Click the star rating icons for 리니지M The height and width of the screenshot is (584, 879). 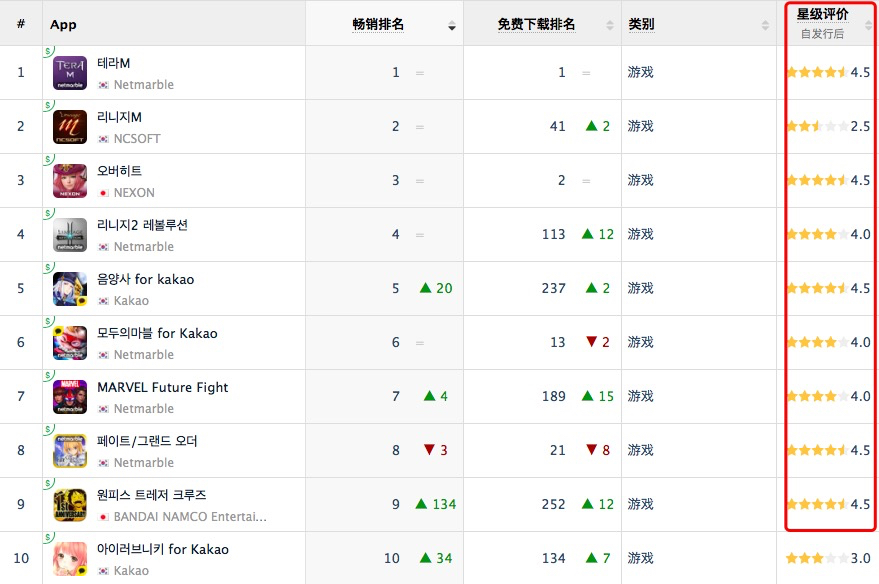pyautogui.click(x=817, y=126)
